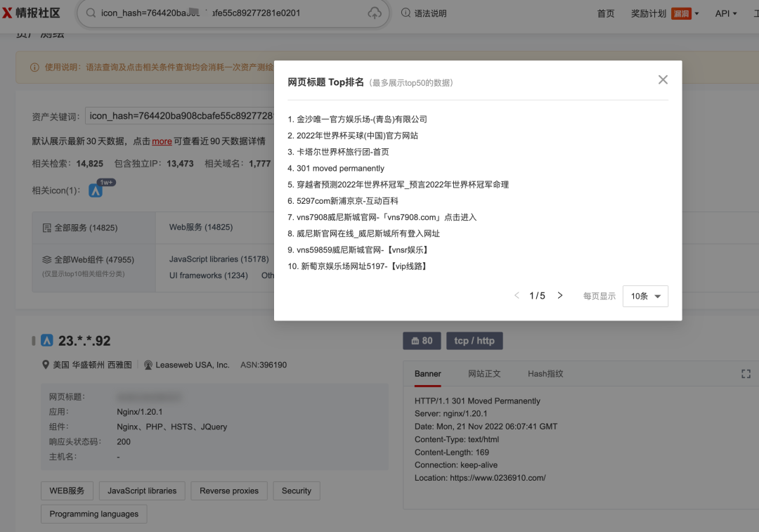
Task: Open IP result 23.*.*.92
Action: 84,341
